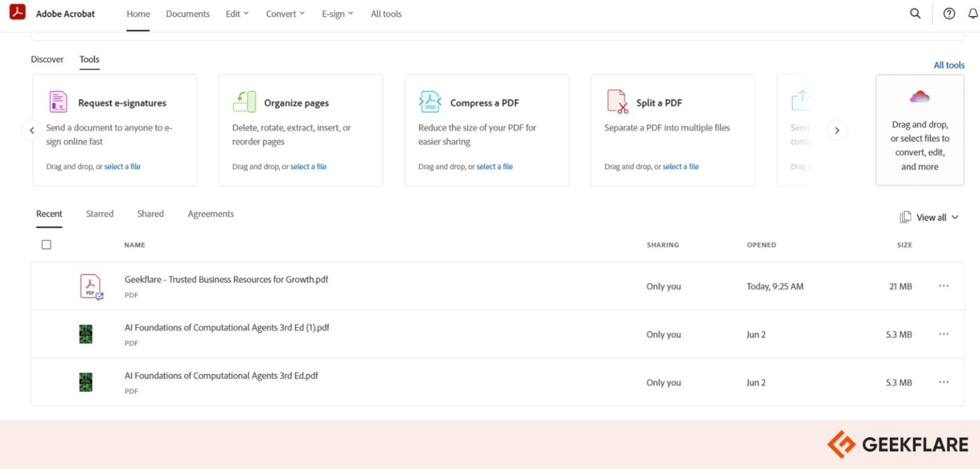Image resolution: width=980 pixels, height=469 pixels.
Task: Open the search magnifier icon
Action: click(915, 13)
